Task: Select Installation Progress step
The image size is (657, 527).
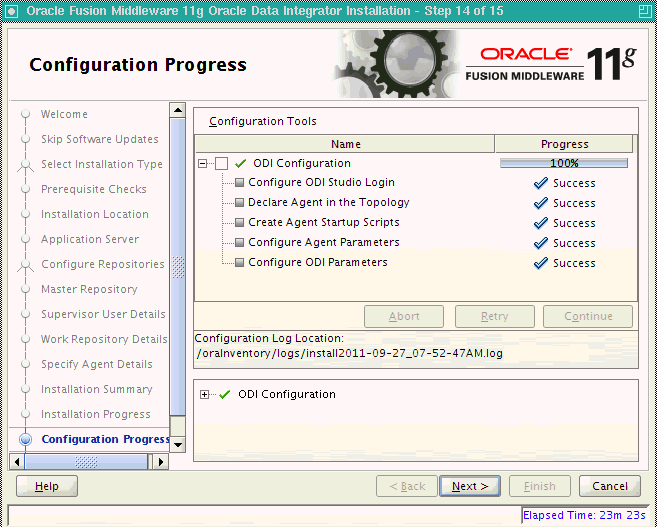Action: [96, 414]
